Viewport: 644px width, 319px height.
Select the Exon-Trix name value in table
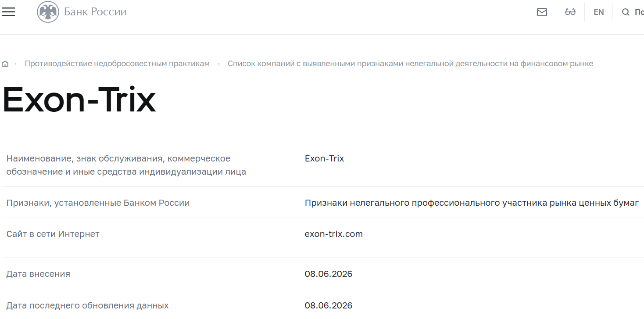[x=324, y=158]
